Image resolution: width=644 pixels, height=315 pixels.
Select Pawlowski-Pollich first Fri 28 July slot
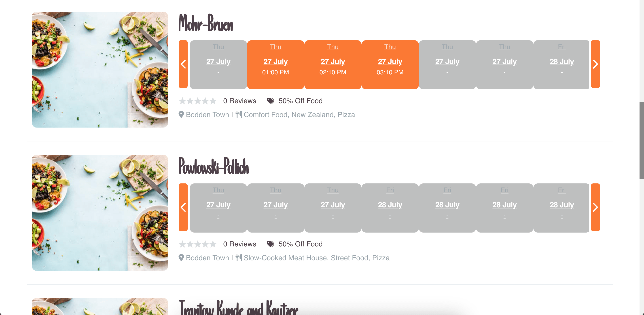point(390,208)
